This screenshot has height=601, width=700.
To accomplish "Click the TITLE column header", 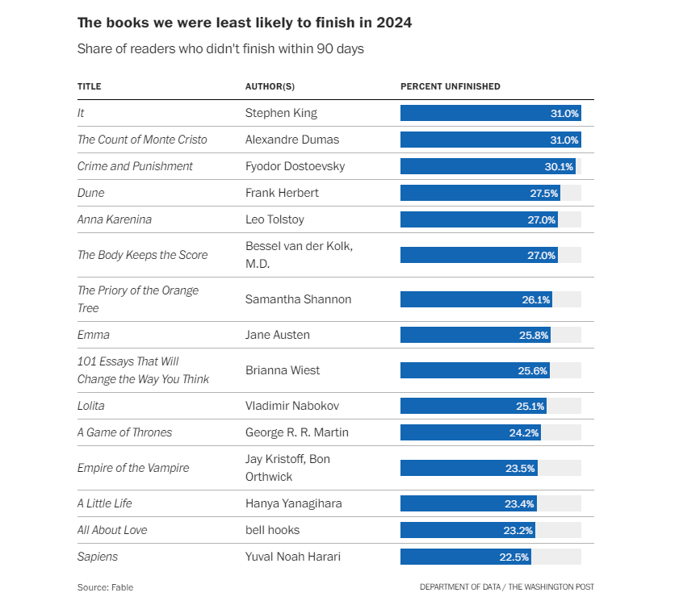I will 90,86.
